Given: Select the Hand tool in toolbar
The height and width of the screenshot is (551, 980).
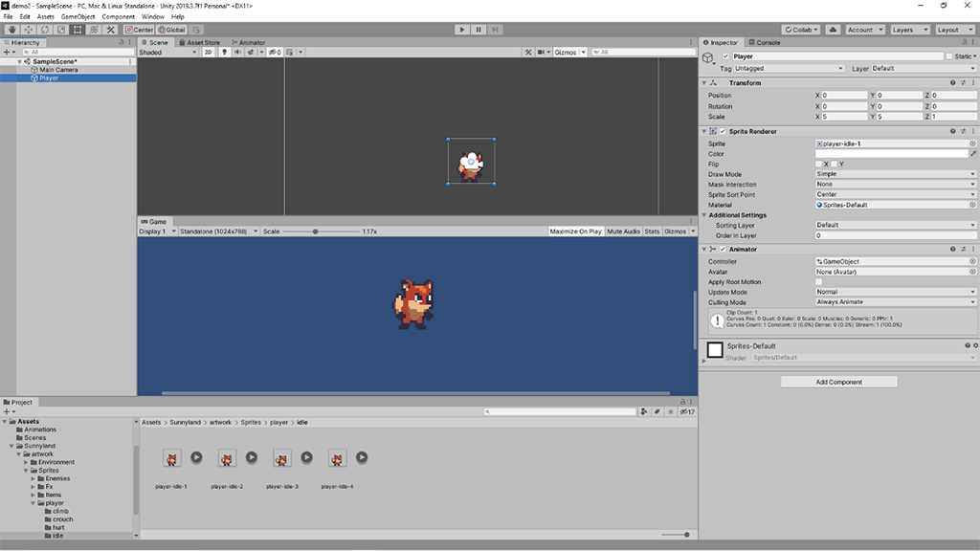Looking at the screenshot, I should click(x=12, y=30).
